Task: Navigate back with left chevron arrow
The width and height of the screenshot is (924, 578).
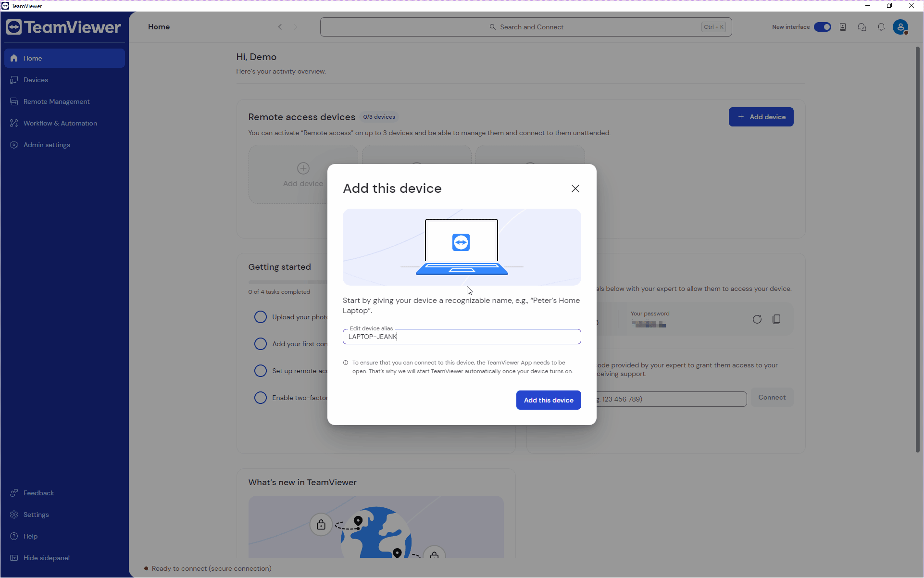Action: click(x=280, y=27)
